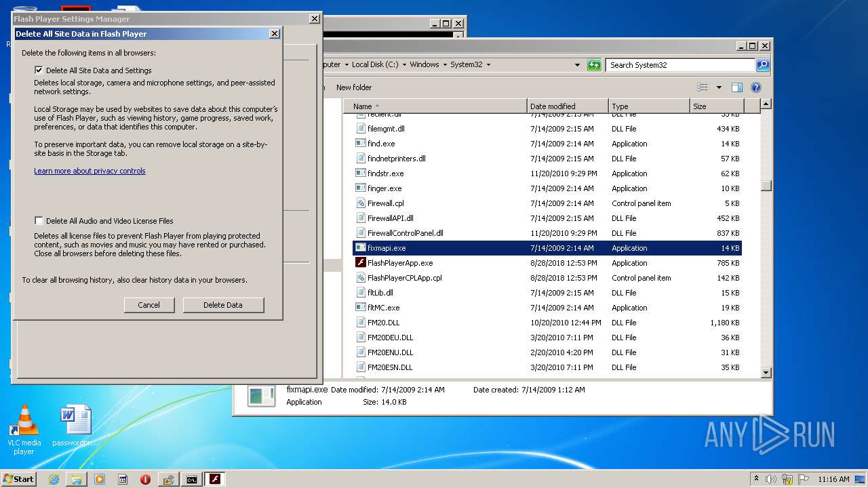This screenshot has width=868, height=488.
Task: Open the view options dropdown arrow
Action: [x=719, y=87]
